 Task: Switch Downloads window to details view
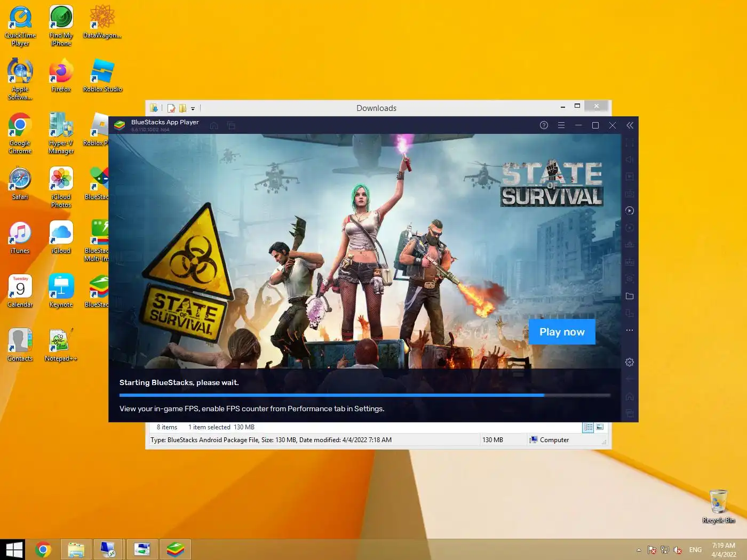[588, 427]
